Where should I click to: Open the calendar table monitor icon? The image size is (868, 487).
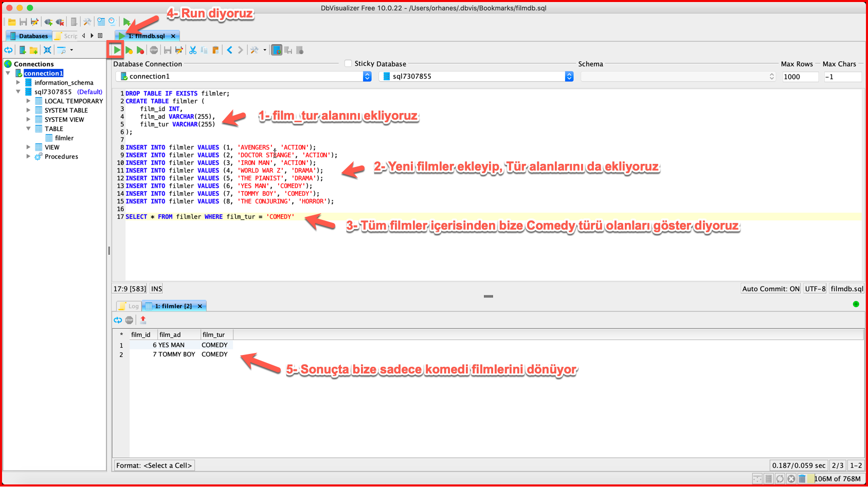pos(101,22)
